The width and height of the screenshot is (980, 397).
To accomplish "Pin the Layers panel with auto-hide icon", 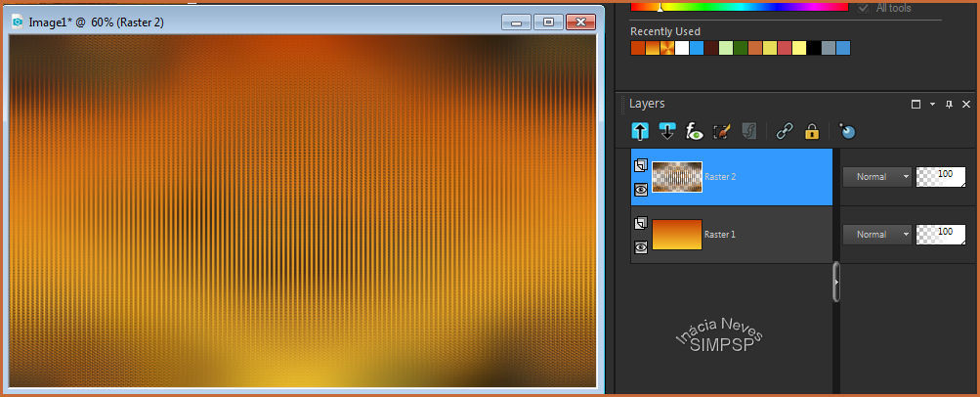I will 949,104.
